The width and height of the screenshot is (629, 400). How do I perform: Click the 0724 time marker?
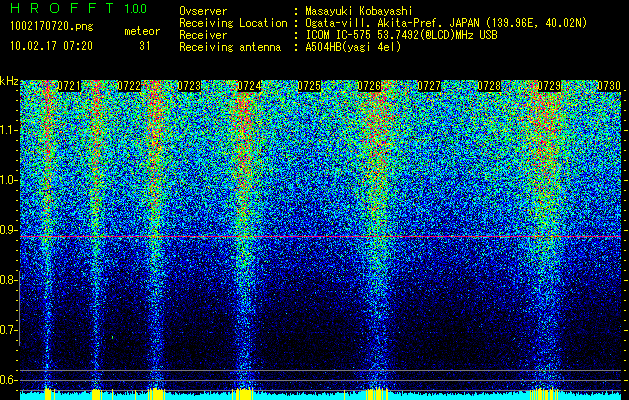pos(249,86)
